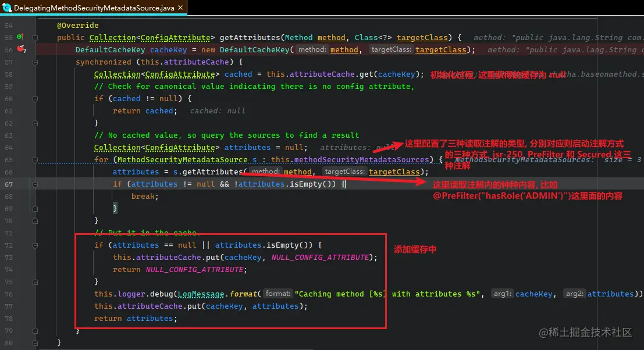Click the 'format:' parameter hint on line 76
Screen dimensions: 644x350
pyautogui.click(x=277, y=294)
